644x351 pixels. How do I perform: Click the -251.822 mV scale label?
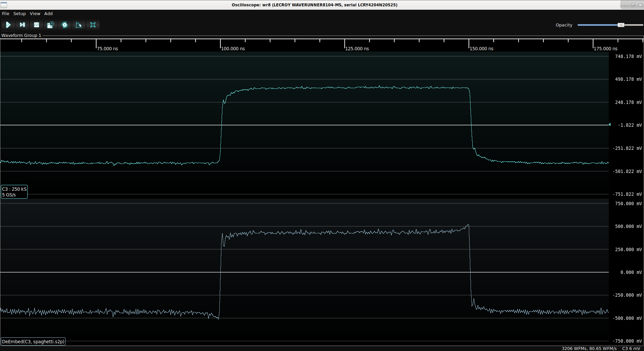coord(627,148)
